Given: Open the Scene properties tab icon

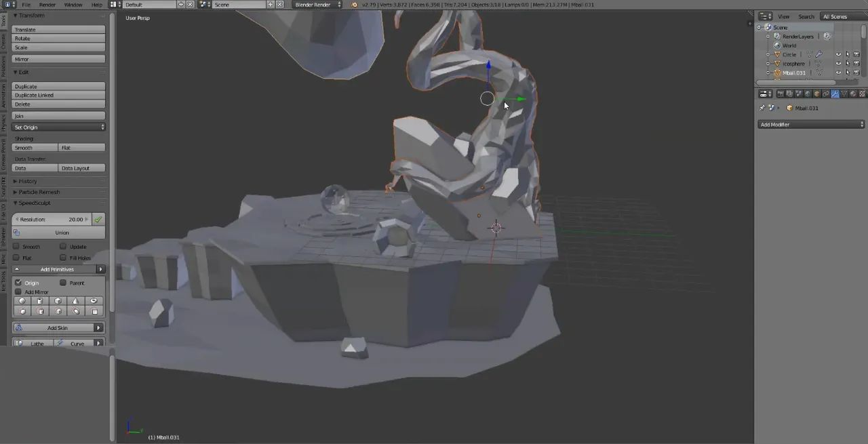Looking at the screenshot, I should point(798,94).
